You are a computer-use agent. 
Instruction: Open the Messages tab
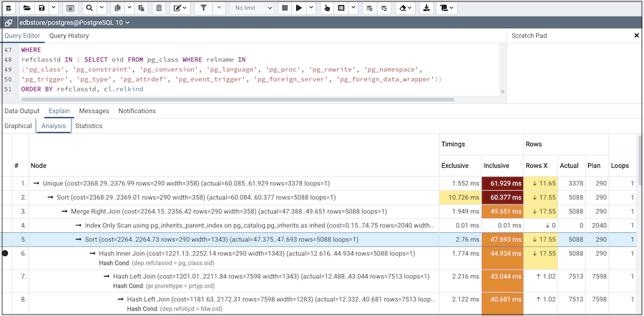94,111
